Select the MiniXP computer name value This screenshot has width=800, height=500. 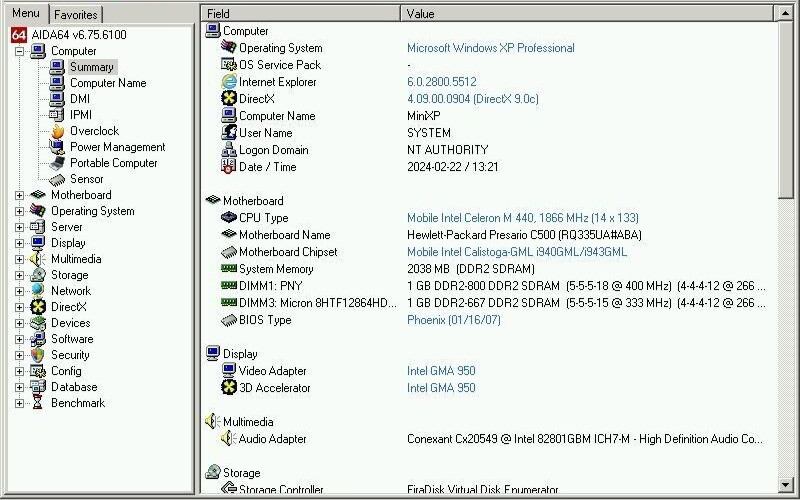pos(424,116)
